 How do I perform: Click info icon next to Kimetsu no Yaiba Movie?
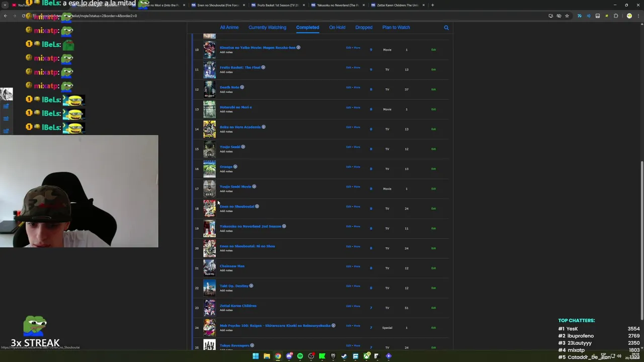point(298,47)
